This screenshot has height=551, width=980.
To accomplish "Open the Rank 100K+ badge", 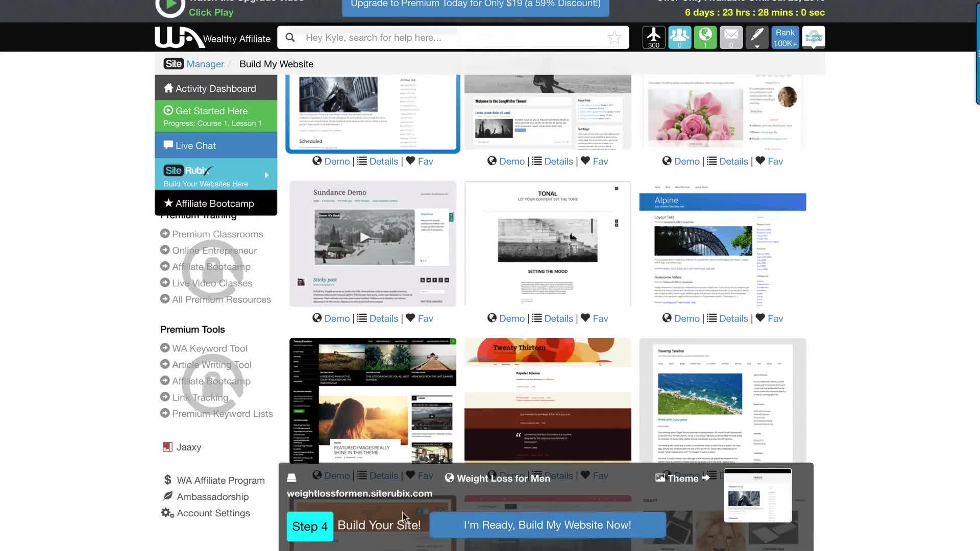I will (x=785, y=37).
